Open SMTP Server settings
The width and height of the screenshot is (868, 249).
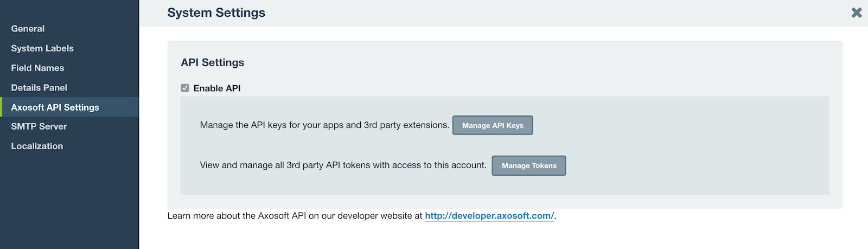point(39,126)
